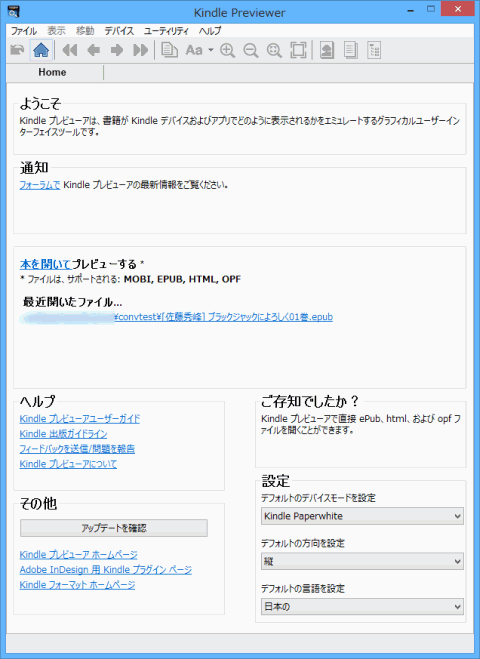Click the デフォルトのデバイスモードを設定 label
480x659 pixels.
coord(318,498)
